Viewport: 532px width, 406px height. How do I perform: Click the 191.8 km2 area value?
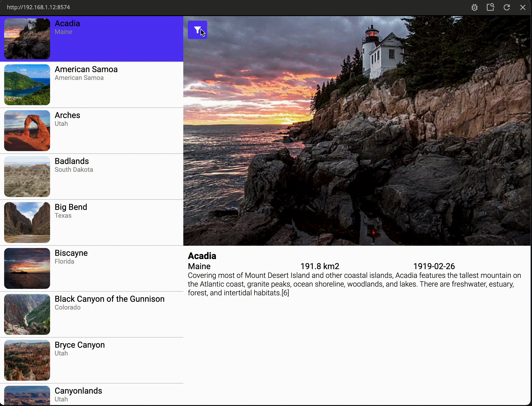pyautogui.click(x=320, y=266)
